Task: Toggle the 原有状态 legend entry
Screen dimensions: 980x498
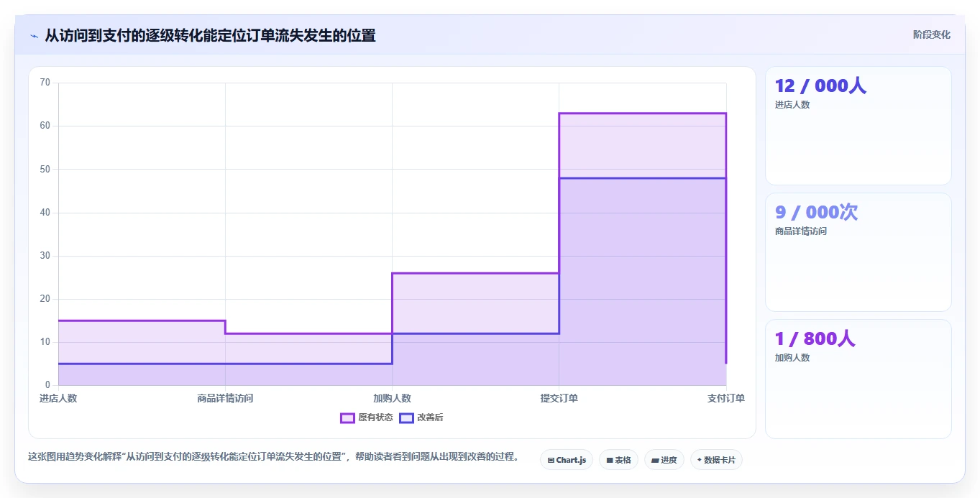Action: [x=367, y=418]
